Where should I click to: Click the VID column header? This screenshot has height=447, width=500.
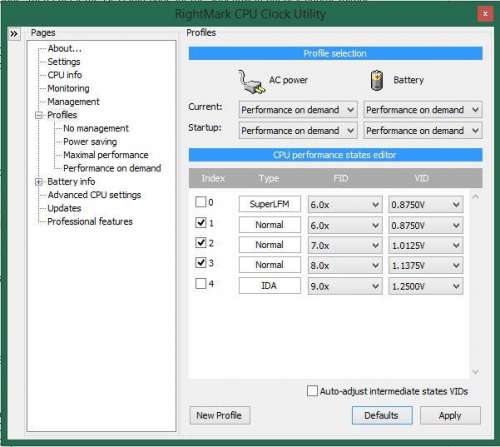[421, 179]
